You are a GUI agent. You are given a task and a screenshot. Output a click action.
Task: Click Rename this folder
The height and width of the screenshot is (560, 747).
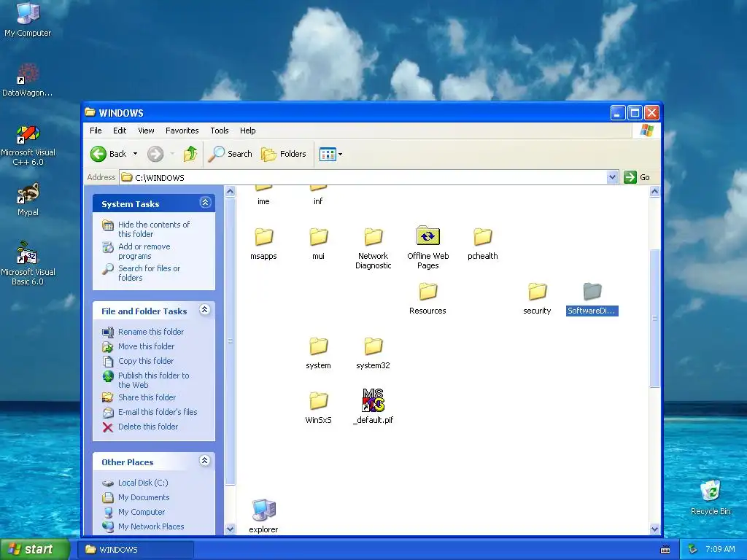coord(143,332)
